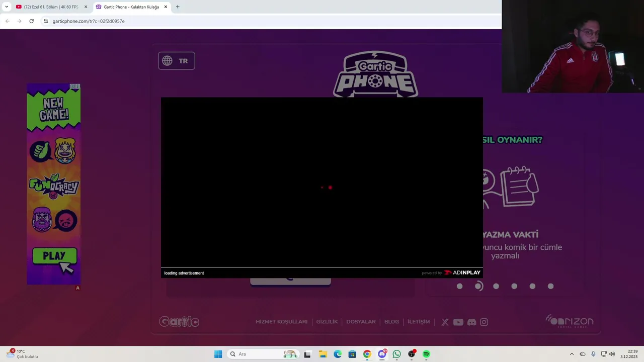The height and width of the screenshot is (362, 644).
Task: Open the clock and date flyout
Action: [629, 354]
